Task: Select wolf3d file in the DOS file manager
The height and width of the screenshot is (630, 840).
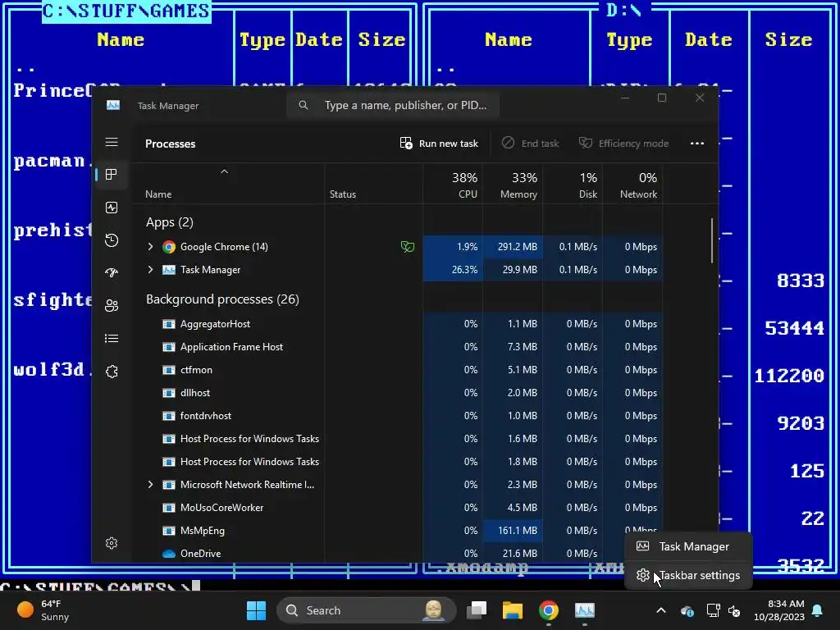Action: pyautogui.click(x=52, y=370)
